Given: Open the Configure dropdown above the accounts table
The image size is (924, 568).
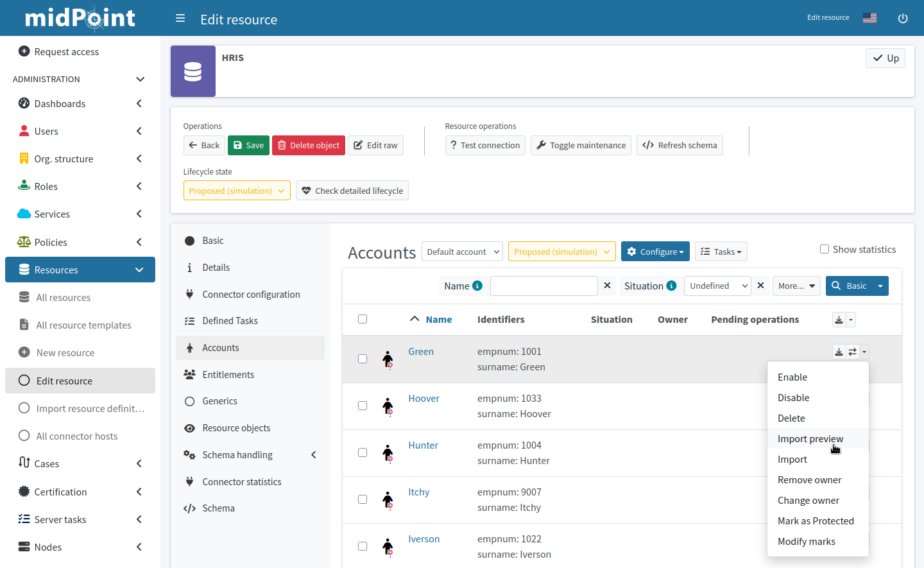Looking at the screenshot, I should (x=655, y=251).
